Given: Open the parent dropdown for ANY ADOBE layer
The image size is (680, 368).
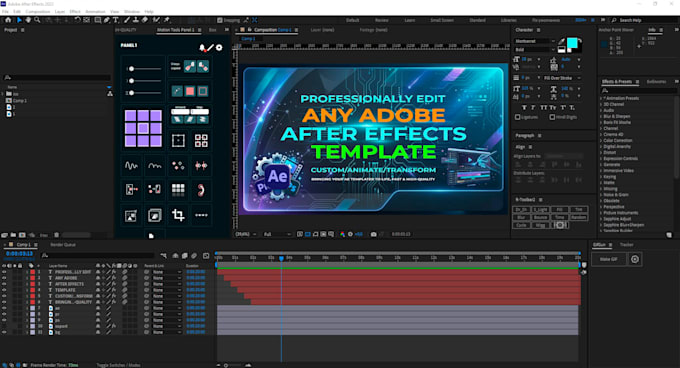Looking at the screenshot, I should [x=167, y=278].
